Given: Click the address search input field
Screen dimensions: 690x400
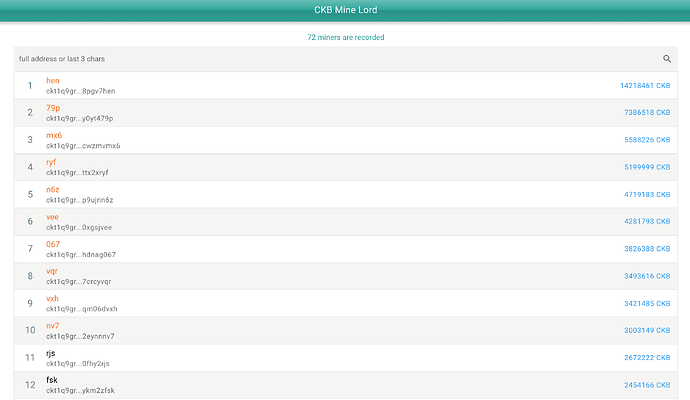Looking at the screenshot, I should pyautogui.click(x=330, y=59).
